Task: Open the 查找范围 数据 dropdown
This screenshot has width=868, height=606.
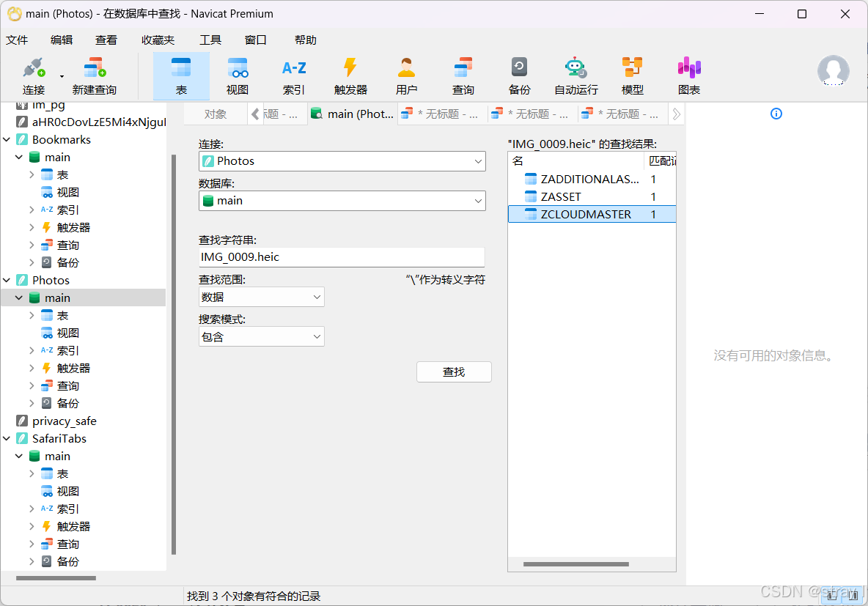Action: (x=261, y=298)
